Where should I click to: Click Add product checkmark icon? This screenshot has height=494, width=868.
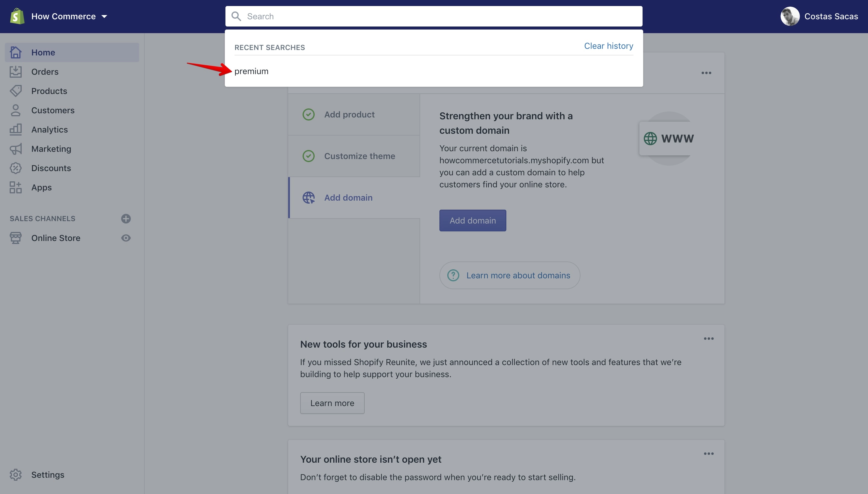[308, 114]
